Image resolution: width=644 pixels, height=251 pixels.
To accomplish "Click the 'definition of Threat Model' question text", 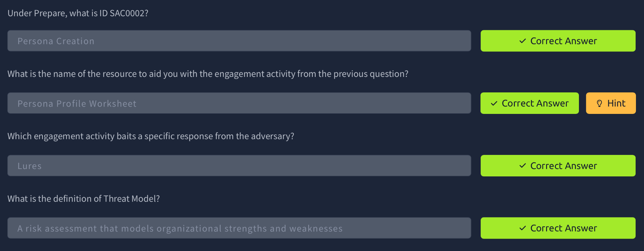I will pyautogui.click(x=84, y=199).
